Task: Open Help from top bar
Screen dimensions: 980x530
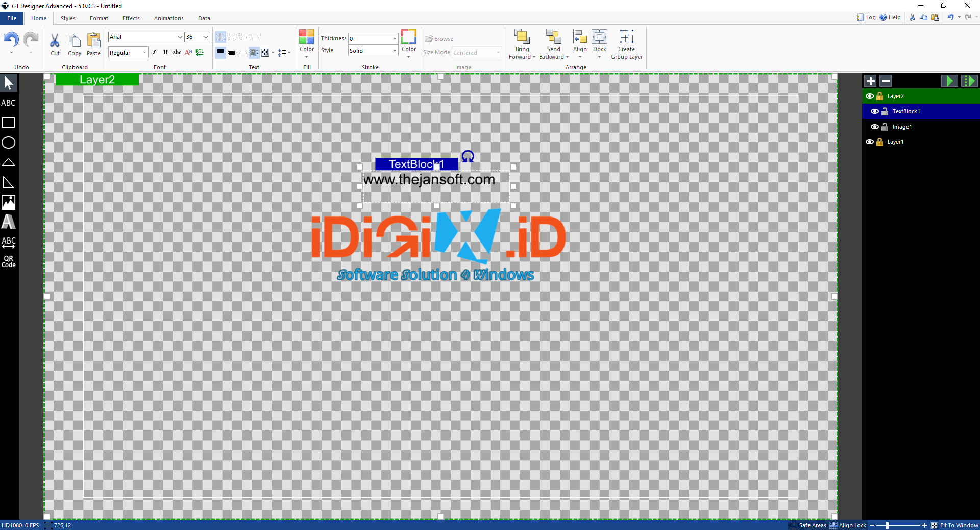Action: click(890, 17)
